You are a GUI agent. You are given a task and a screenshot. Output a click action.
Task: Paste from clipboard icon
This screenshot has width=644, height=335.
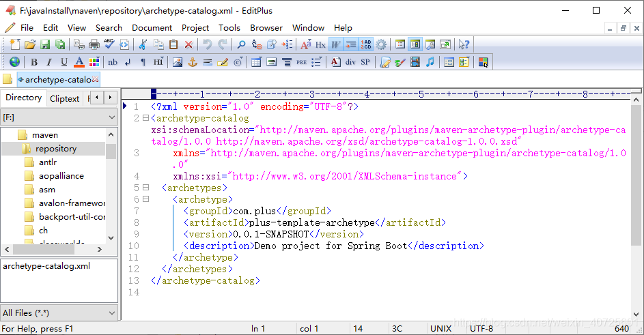[173, 44]
